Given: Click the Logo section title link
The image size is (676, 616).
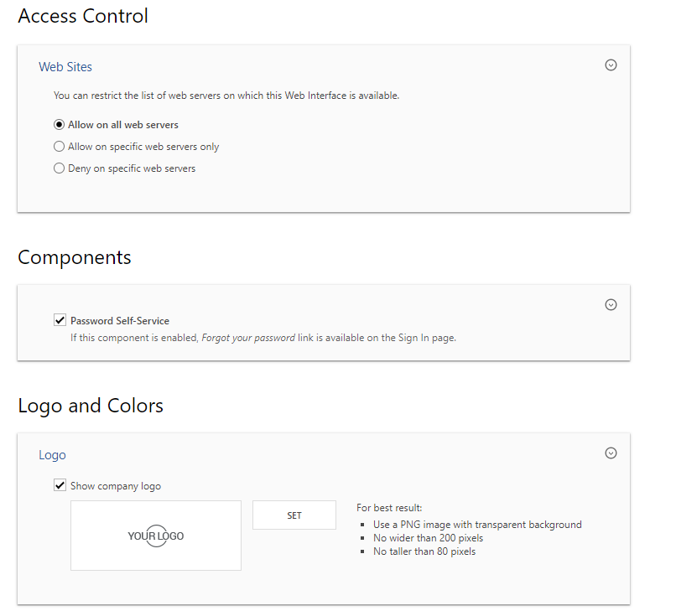Looking at the screenshot, I should pos(52,455).
